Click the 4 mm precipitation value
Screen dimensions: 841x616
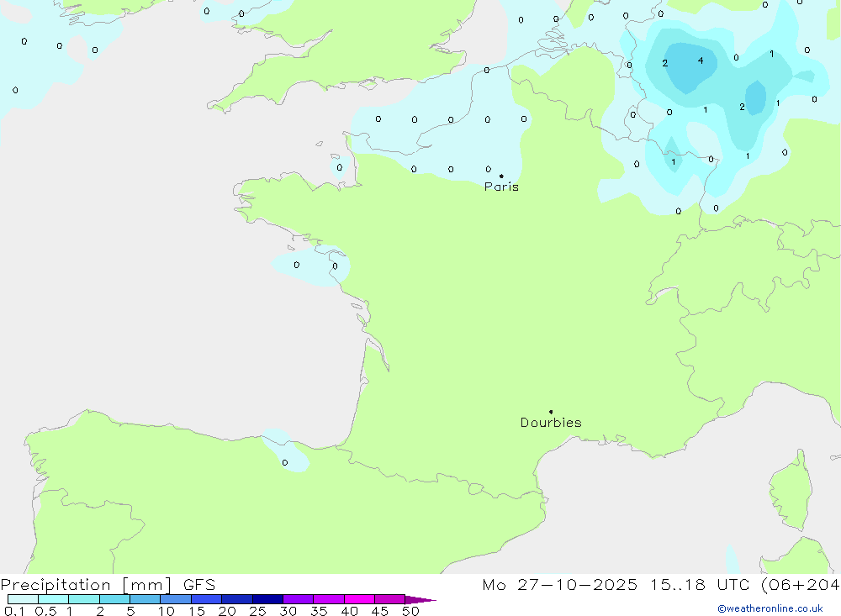[x=700, y=61]
